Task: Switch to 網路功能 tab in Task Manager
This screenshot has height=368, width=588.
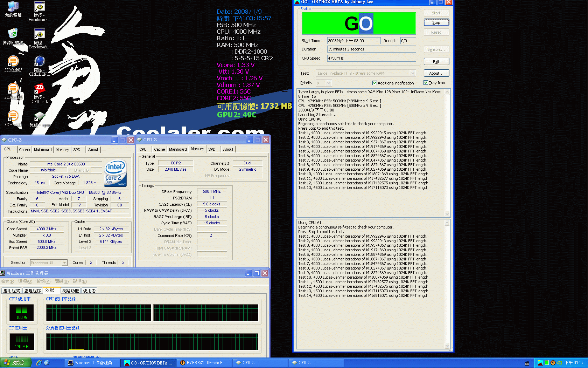Action: click(70, 291)
